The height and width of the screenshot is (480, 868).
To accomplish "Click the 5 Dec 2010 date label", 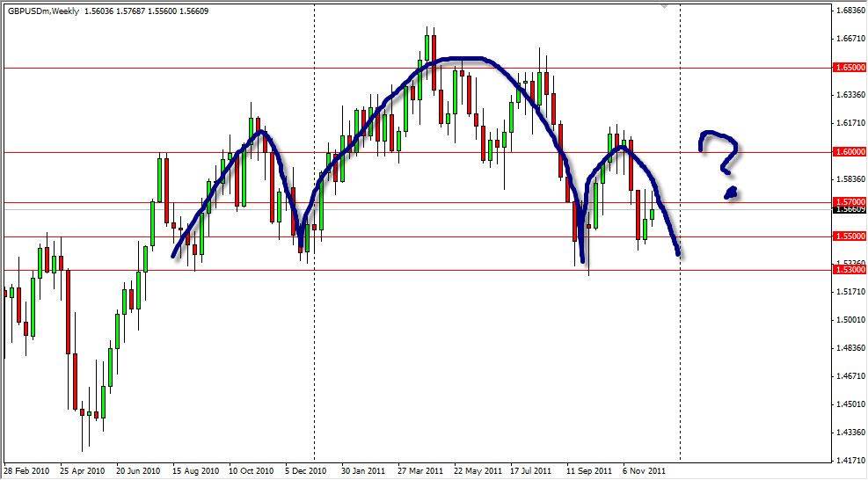I will pyautogui.click(x=307, y=470).
